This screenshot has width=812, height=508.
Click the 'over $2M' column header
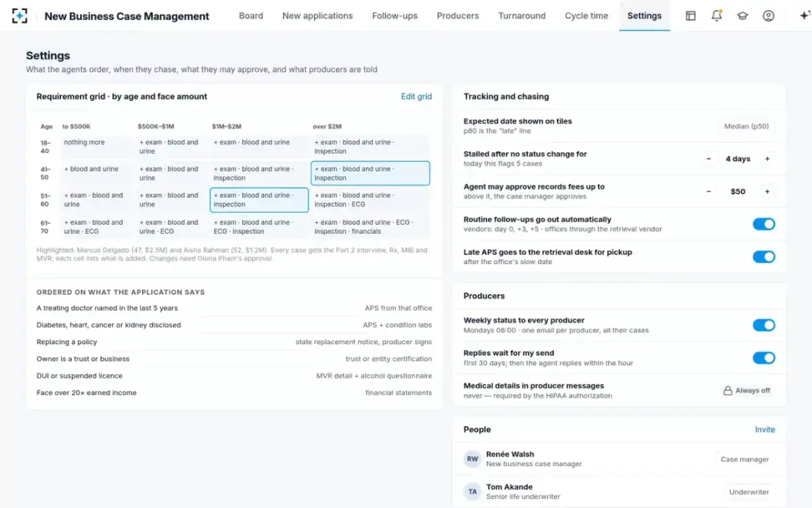327,127
